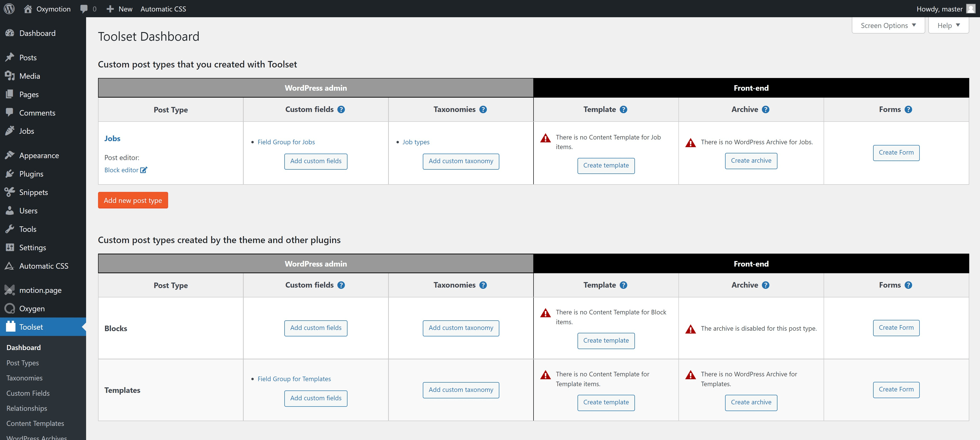Click Create archive in Jobs row
980x440 pixels.
[x=751, y=161]
